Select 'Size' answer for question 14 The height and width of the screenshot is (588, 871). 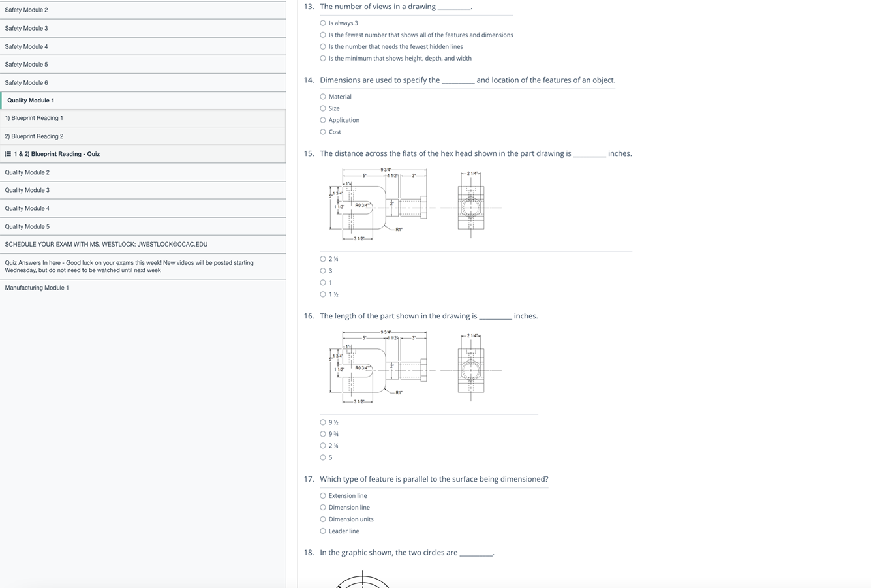pyautogui.click(x=323, y=108)
